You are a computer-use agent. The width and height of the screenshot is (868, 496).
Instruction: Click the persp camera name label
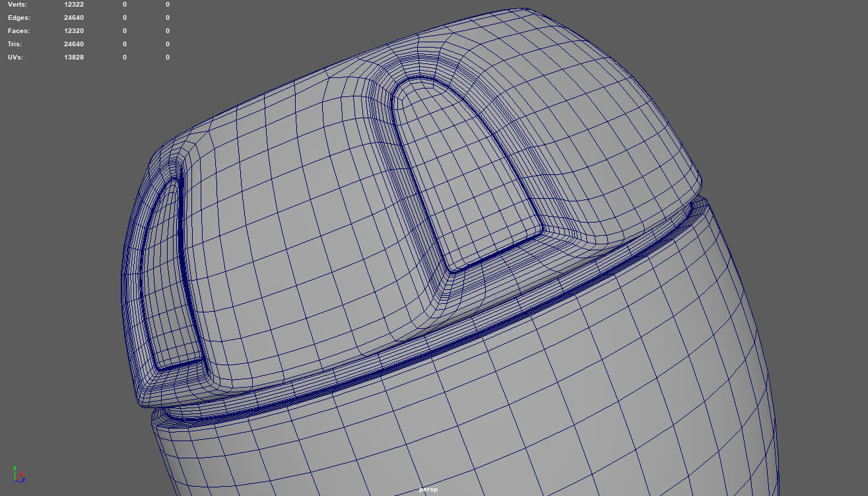[428, 489]
